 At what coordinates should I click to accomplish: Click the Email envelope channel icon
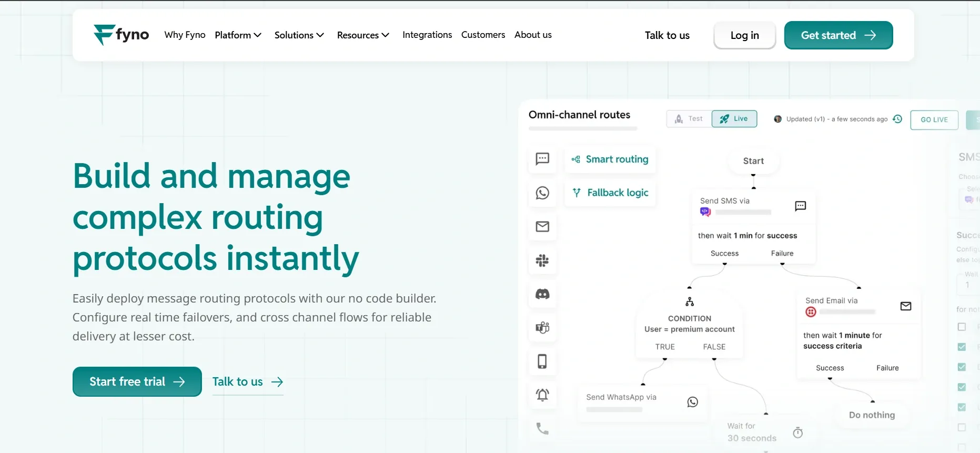point(542,227)
